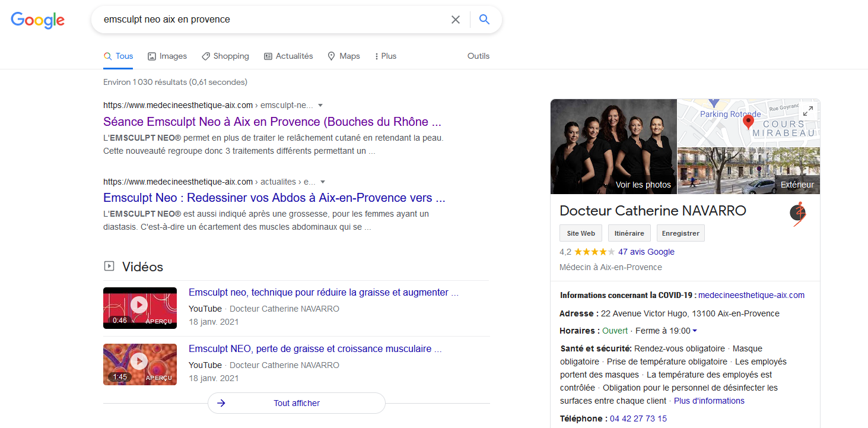The height and width of the screenshot is (428, 868).
Task: Click the first result's medecineesthetique-aix.com URL
Action: point(208,105)
